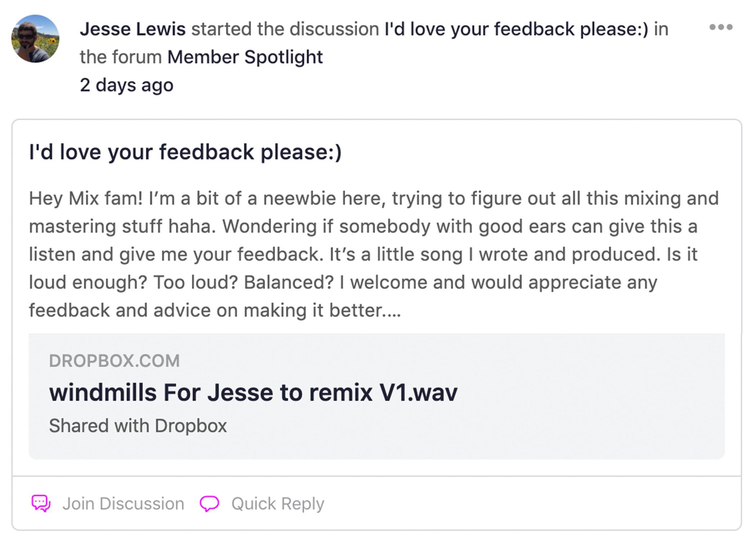Click the "2 days ago" timestamp
The image size is (756, 540).
[127, 85]
